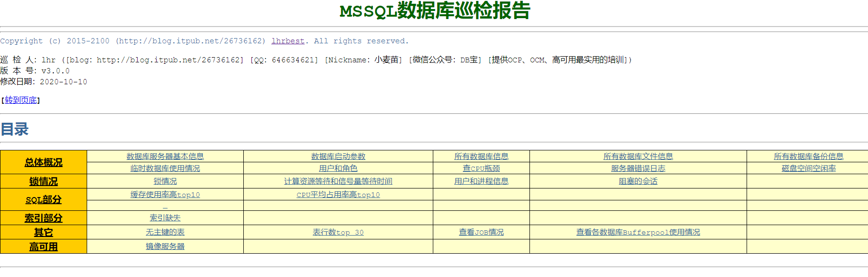Click the 目录 heading
The image size is (868, 277).
(14, 129)
